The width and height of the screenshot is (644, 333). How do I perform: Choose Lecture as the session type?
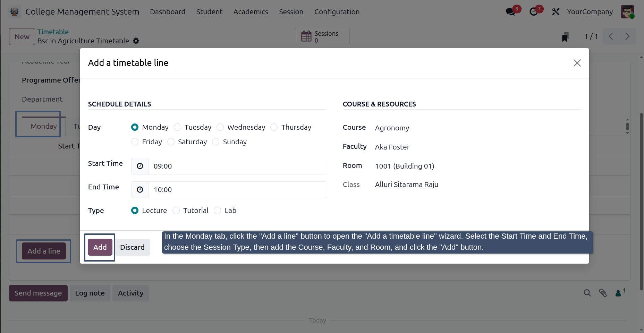(135, 211)
